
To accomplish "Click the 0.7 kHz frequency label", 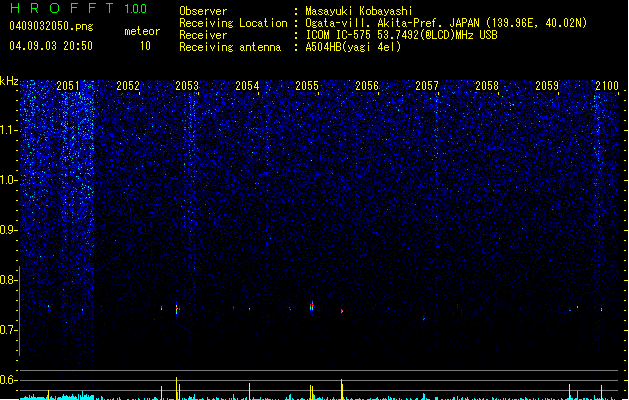I will point(9,330).
